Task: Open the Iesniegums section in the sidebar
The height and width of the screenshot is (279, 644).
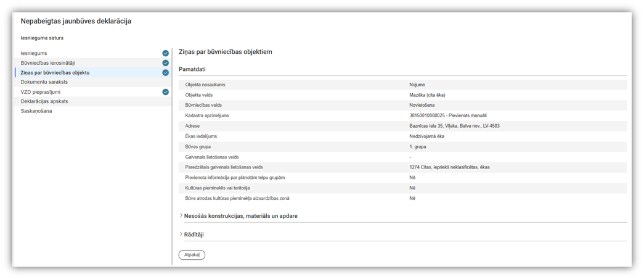Action: point(34,54)
